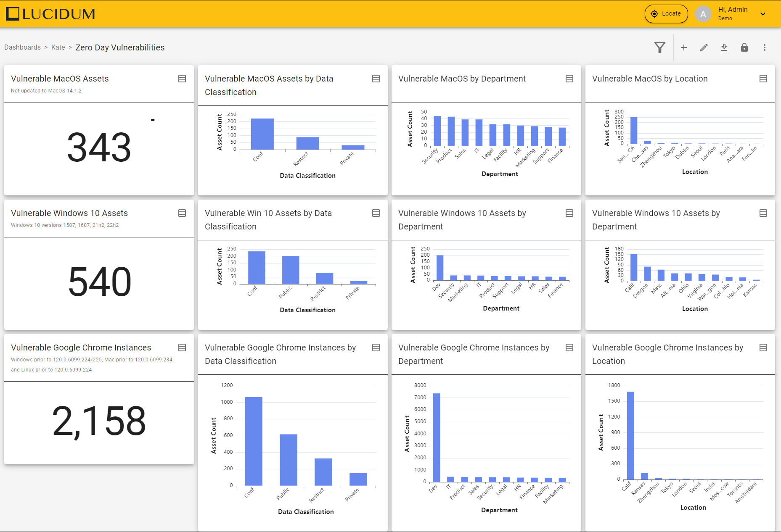This screenshot has height=532, width=781.
Task: Click the Admin avatar circle
Action: coord(703,14)
